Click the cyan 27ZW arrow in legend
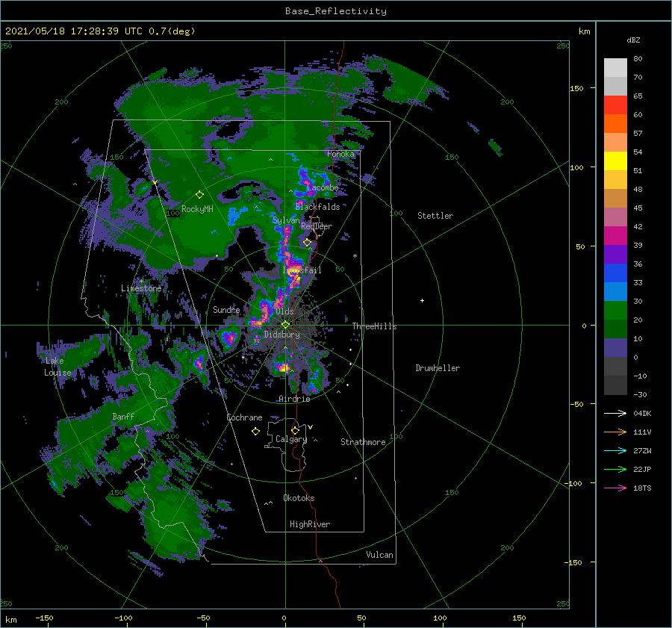Image resolution: width=672 pixels, height=628 pixels. click(615, 450)
